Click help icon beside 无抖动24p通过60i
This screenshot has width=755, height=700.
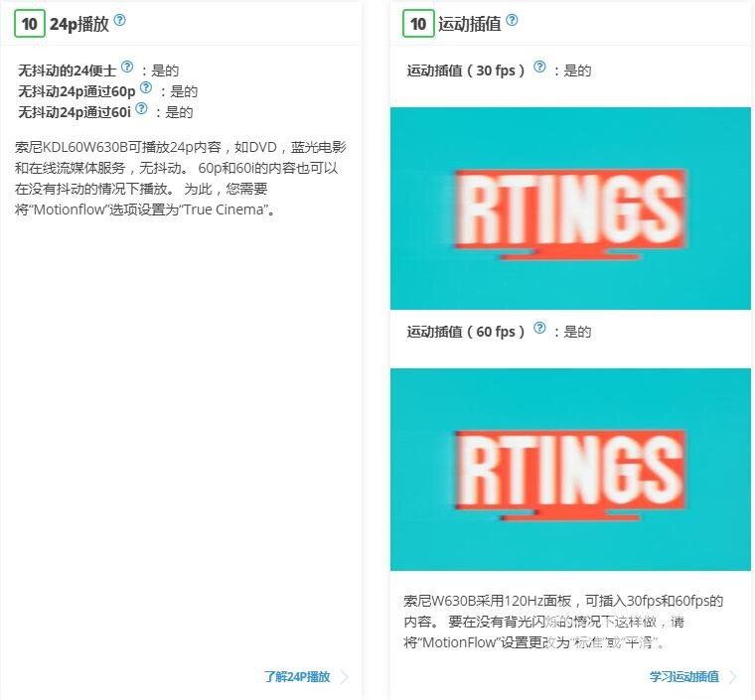pyautogui.click(x=141, y=108)
